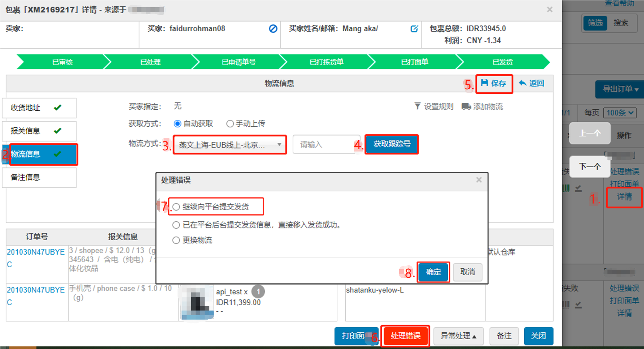Open the 物流方式 dropdown
Viewport: 644px width, 349px height.
pyautogui.click(x=230, y=145)
